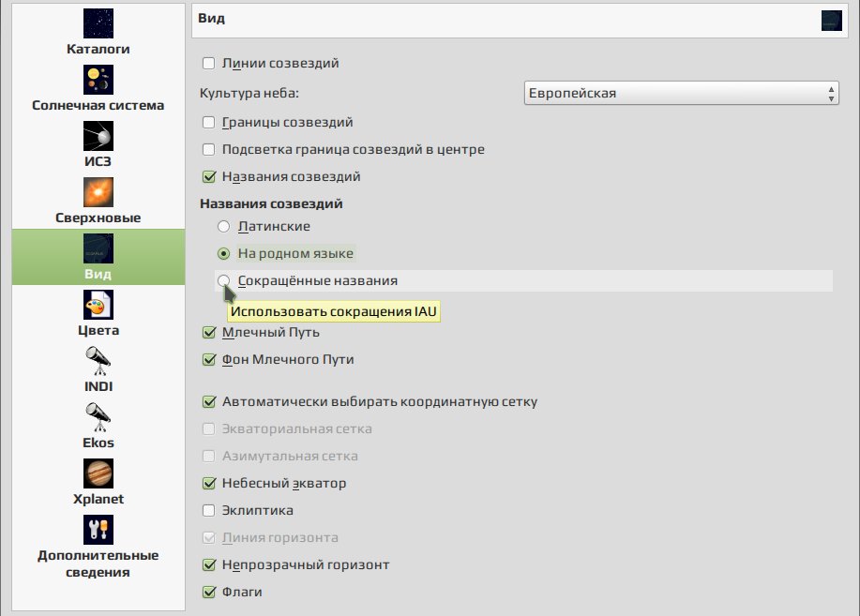Toggle the Непрозрачный горизонт checkbox

208,565
